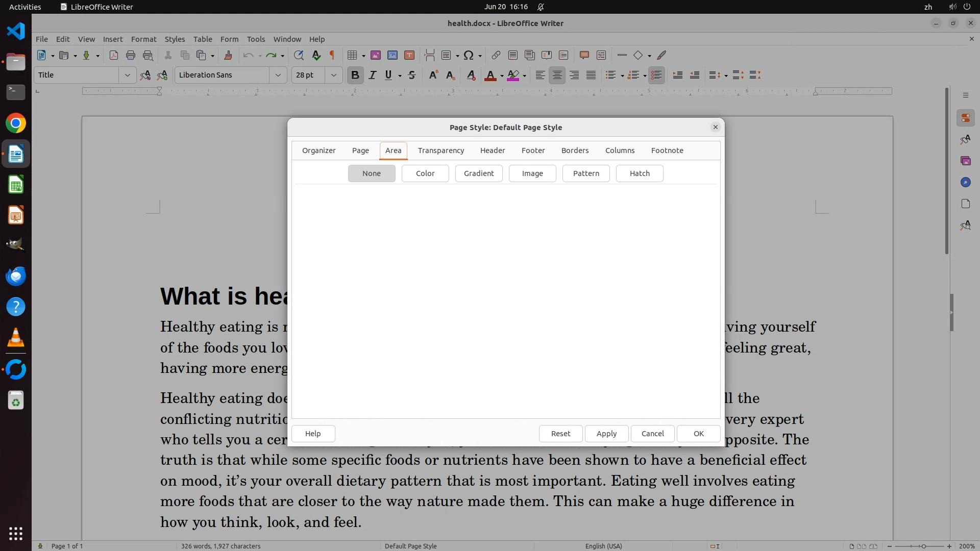Toggle formatting marks pilcrow icon

[332, 56]
